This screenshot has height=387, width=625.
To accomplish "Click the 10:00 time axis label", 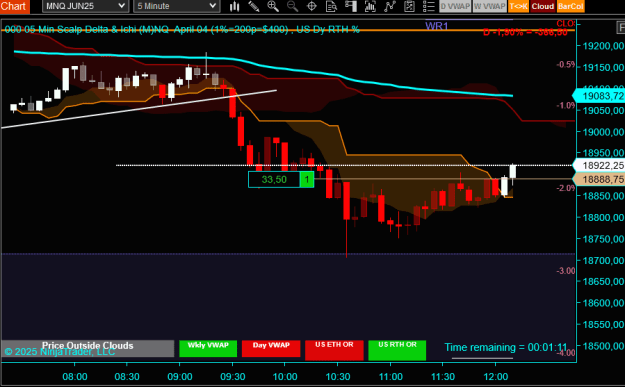I will click(285, 377).
